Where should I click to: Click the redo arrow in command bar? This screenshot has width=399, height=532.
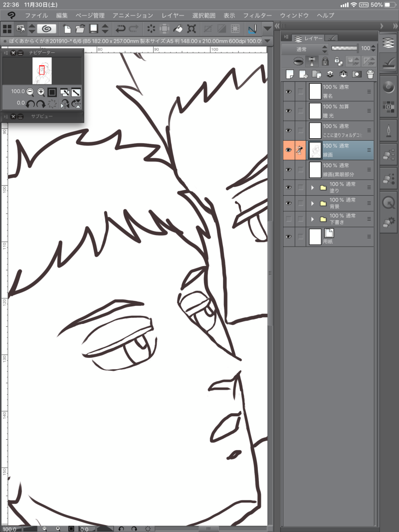click(134, 29)
